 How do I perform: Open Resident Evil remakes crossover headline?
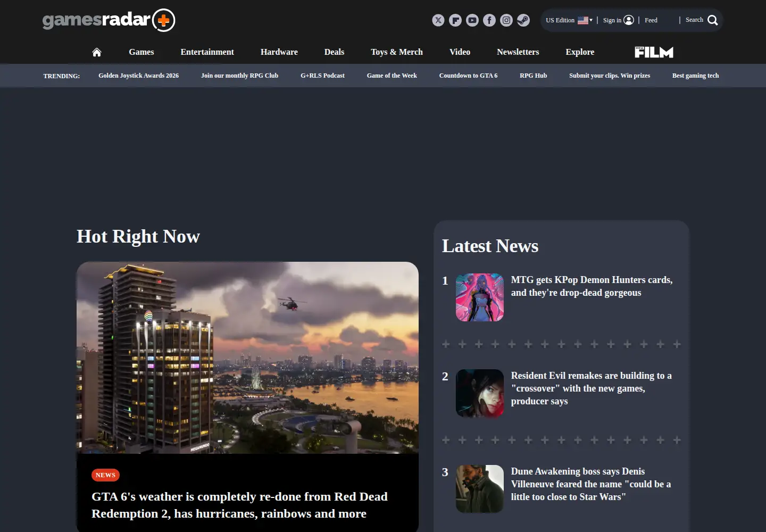pyautogui.click(x=592, y=388)
